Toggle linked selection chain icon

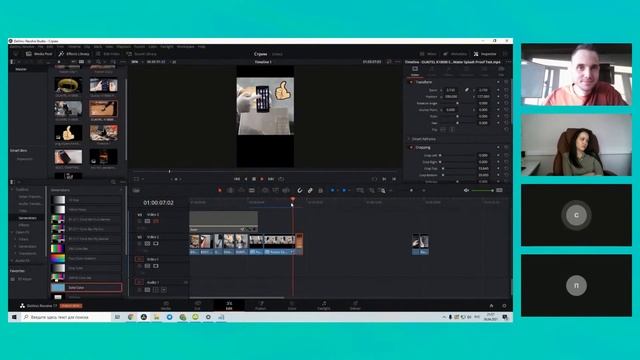310,191
